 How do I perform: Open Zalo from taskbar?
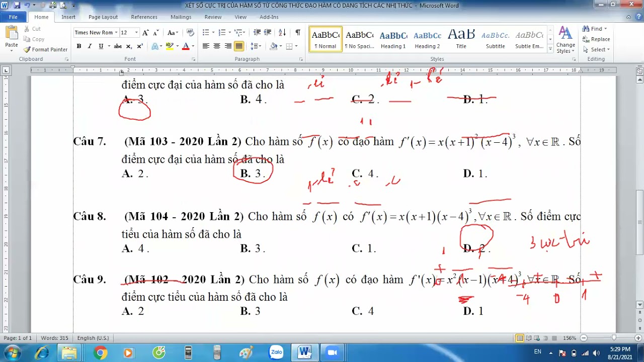click(x=276, y=353)
